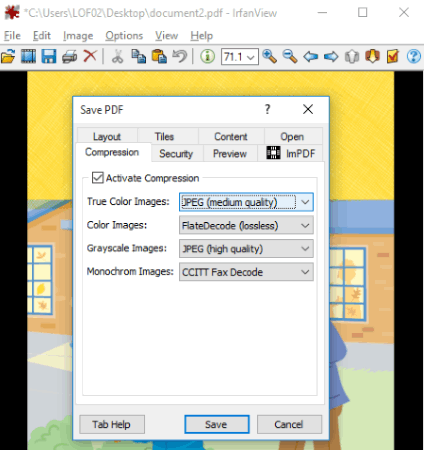Toggle the Activate Compression checkbox

click(98, 178)
